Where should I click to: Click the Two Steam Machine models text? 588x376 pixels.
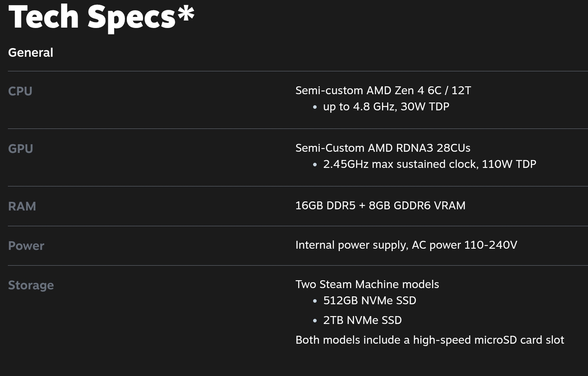point(367,284)
